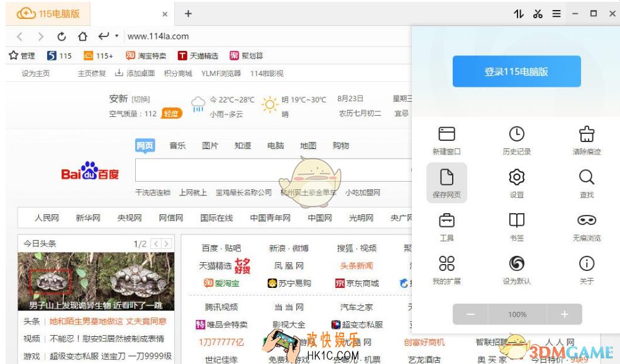Select the 地图 search tab
Viewport: 620px width, 364px height.
point(308,145)
